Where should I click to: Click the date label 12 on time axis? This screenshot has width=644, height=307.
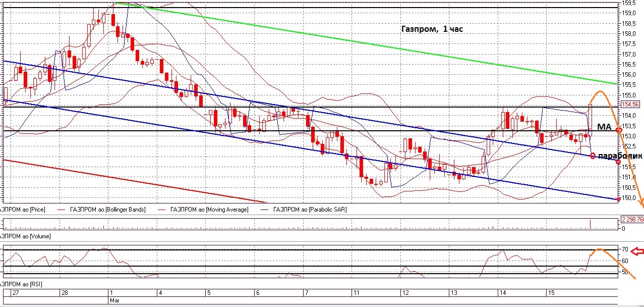[x=404, y=293]
